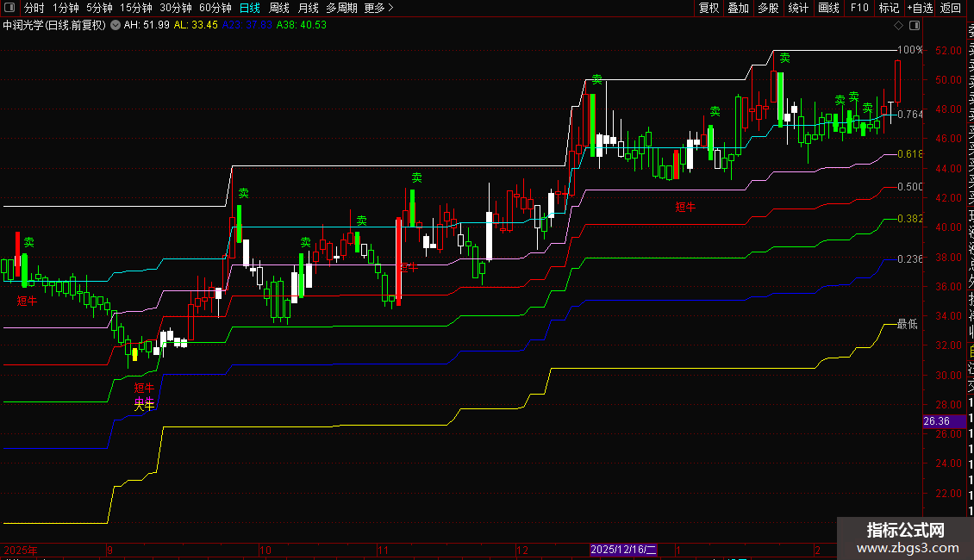Click the 短牛 label beneath the December plateau
Image resolution: width=974 pixels, height=560 pixels.
pyautogui.click(x=685, y=207)
